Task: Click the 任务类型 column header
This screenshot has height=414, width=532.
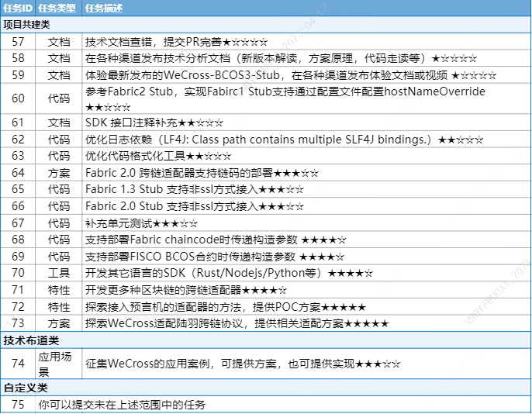Action: [x=58, y=8]
